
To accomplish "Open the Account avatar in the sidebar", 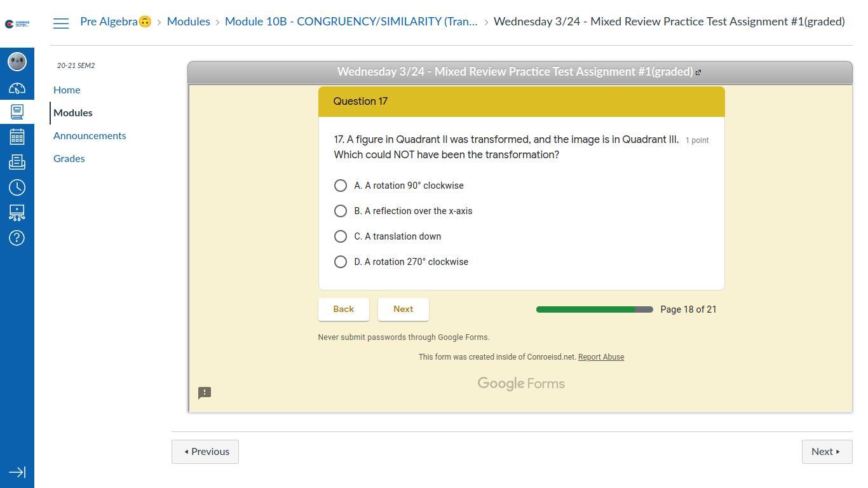I will pos(17,62).
